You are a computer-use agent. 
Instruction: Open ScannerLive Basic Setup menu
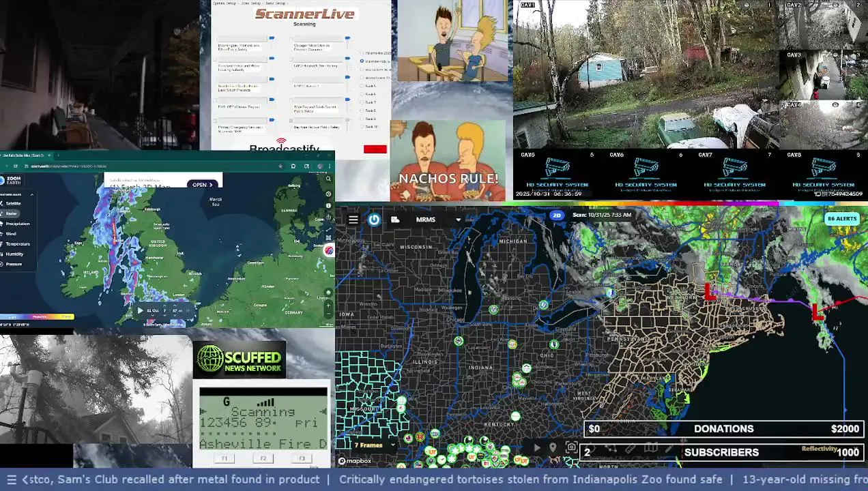point(276,3)
